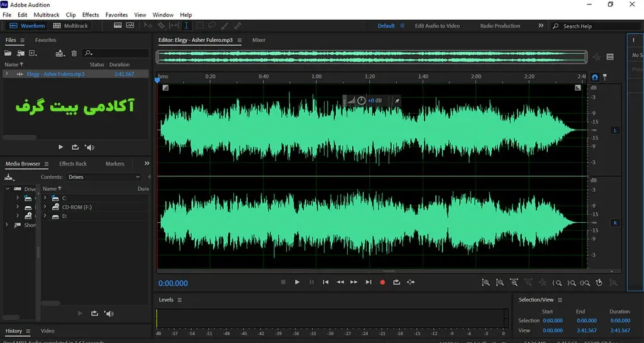
Task: Click the red Record button
Action: coord(382,282)
